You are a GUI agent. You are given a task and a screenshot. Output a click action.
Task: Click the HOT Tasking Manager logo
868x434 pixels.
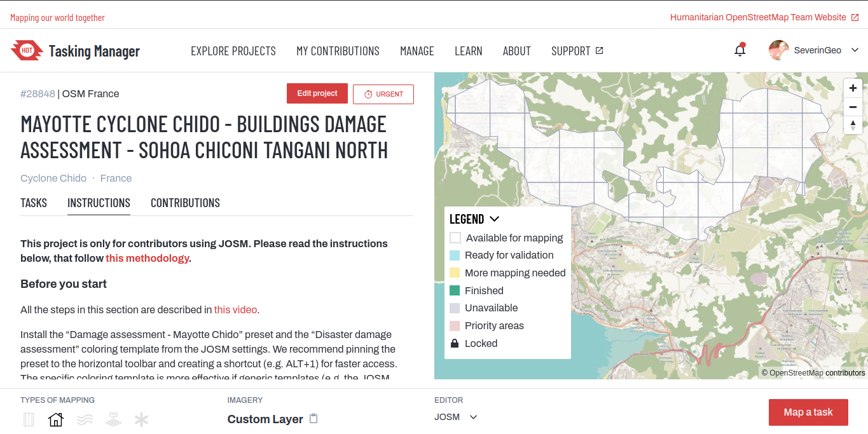(x=75, y=51)
